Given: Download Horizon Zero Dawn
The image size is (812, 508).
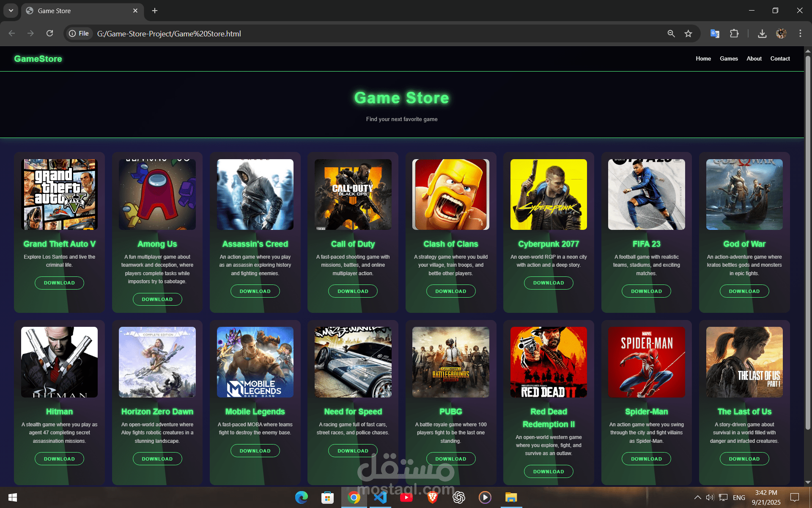Looking at the screenshot, I should point(157,459).
